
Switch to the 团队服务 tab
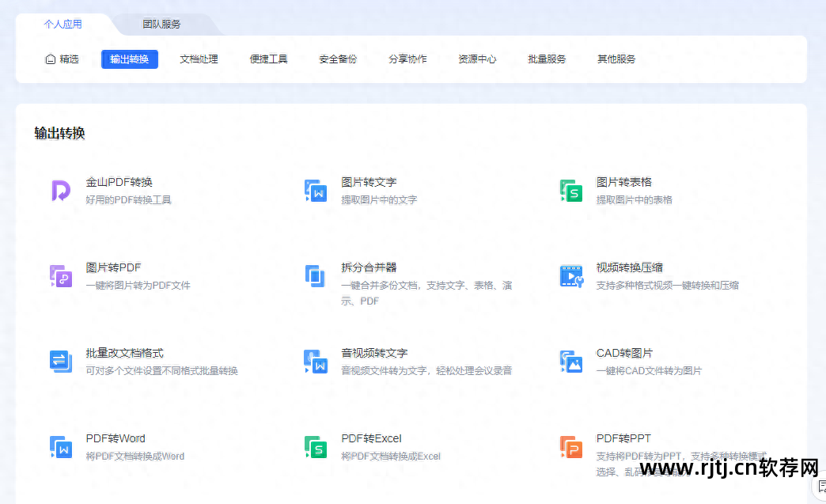coord(161,24)
